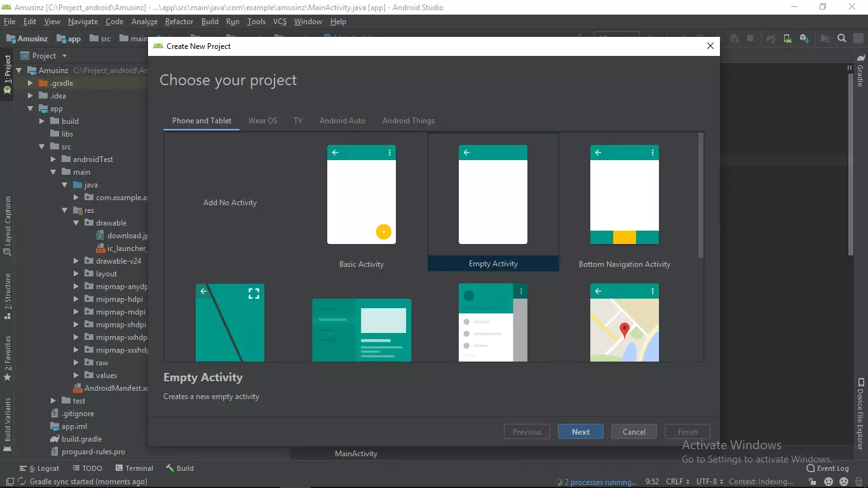Viewport: 868px width, 488px height.
Task: Open the TODO tool window
Action: pos(86,468)
